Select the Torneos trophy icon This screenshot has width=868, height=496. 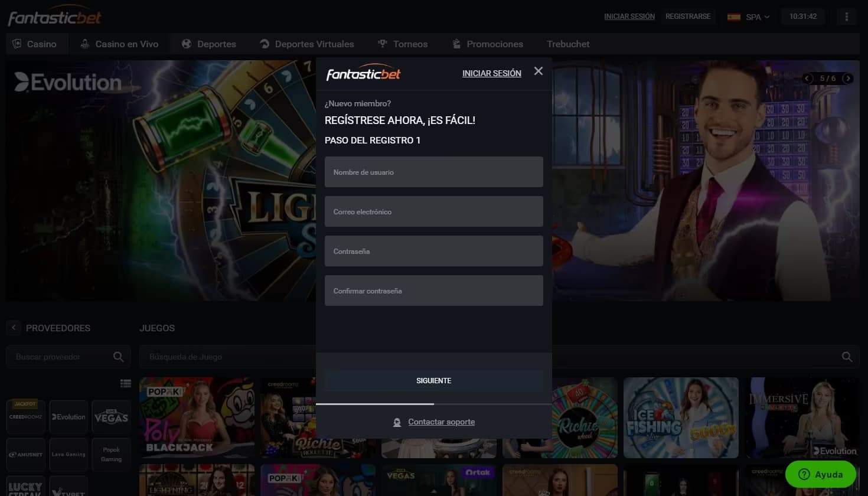pyautogui.click(x=383, y=43)
